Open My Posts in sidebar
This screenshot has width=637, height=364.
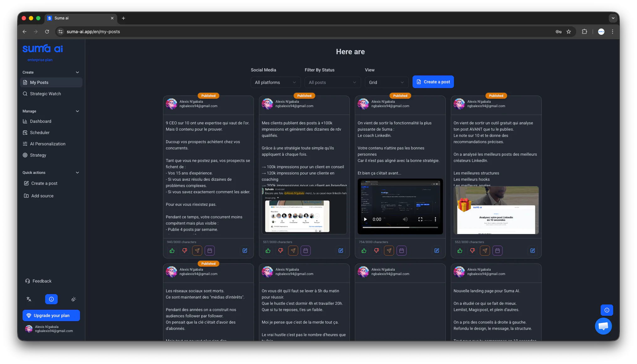[x=51, y=82]
